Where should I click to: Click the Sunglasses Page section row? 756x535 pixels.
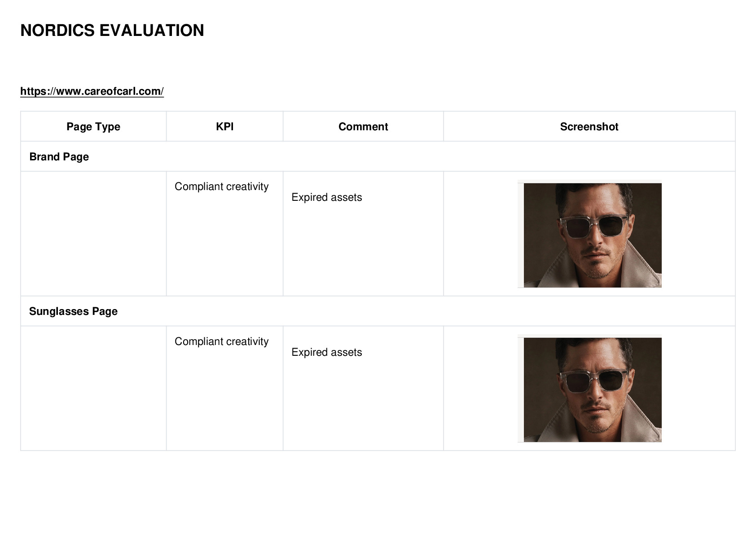click(x=378, y=311)
